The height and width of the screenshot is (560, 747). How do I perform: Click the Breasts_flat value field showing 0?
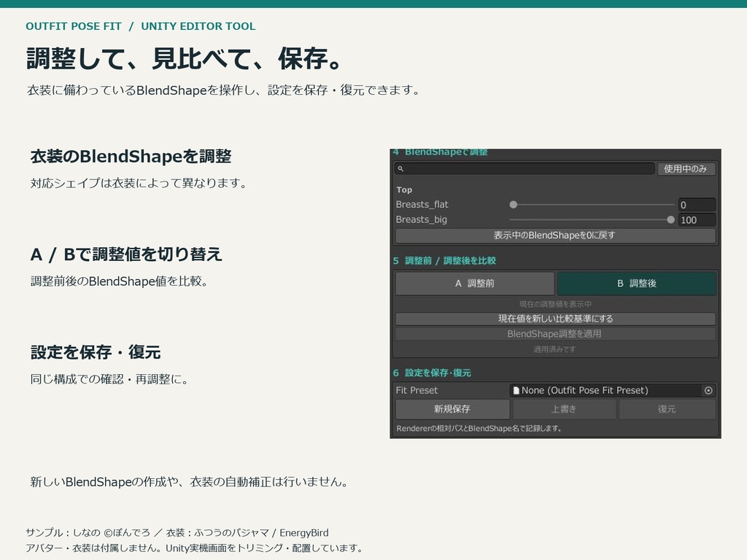tap(697, 205)
